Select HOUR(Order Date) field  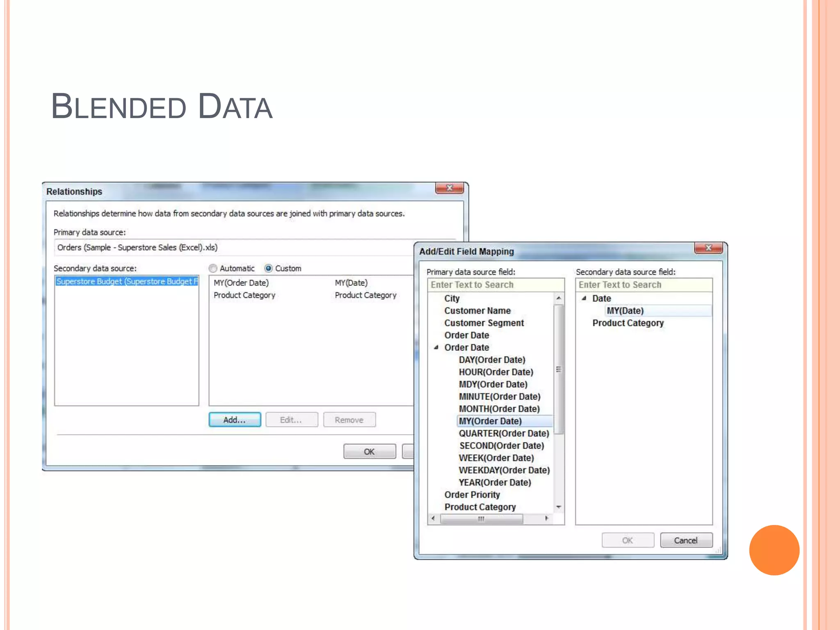point(496,372)
